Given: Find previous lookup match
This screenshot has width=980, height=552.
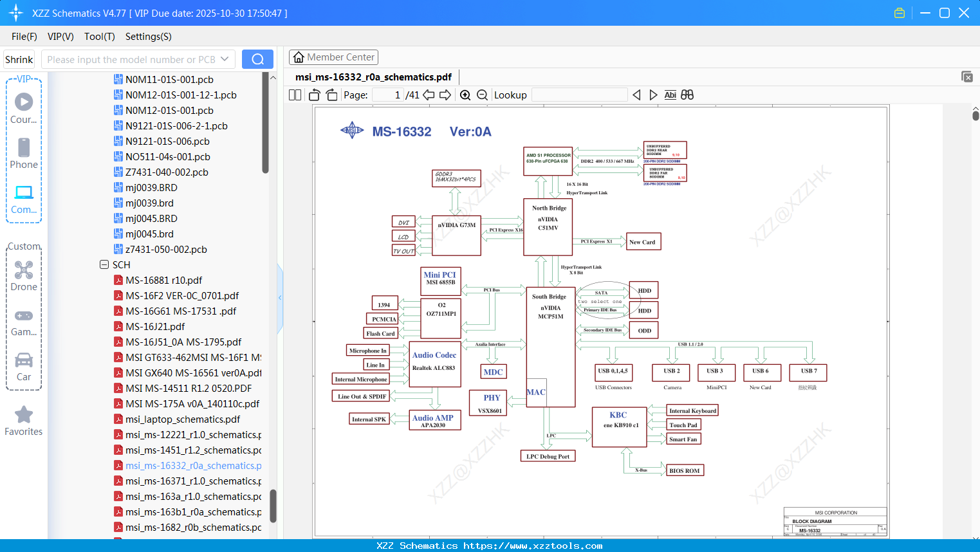Looking at the screenshot, I should [x=637, y=95].
